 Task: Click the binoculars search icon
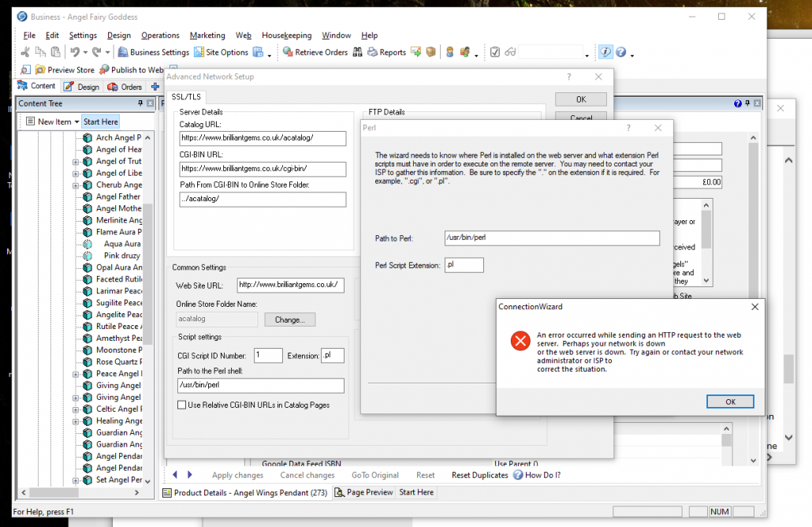[357, 52]
